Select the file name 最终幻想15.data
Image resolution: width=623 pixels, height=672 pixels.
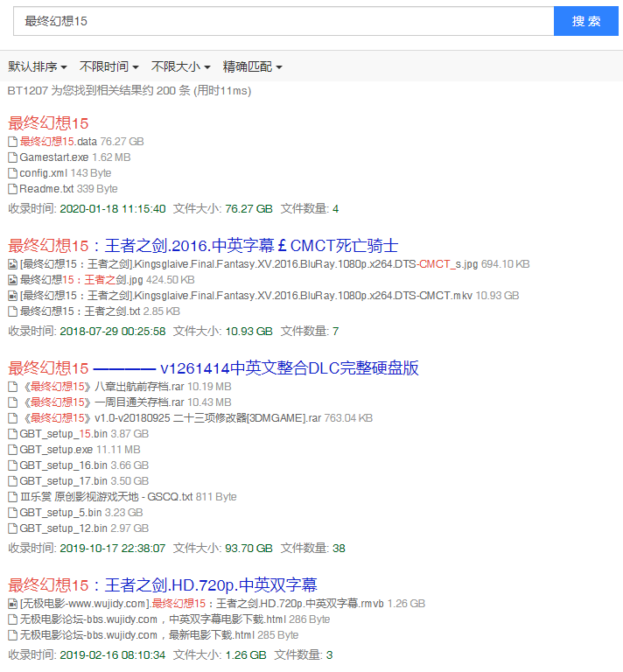[59, 142]
